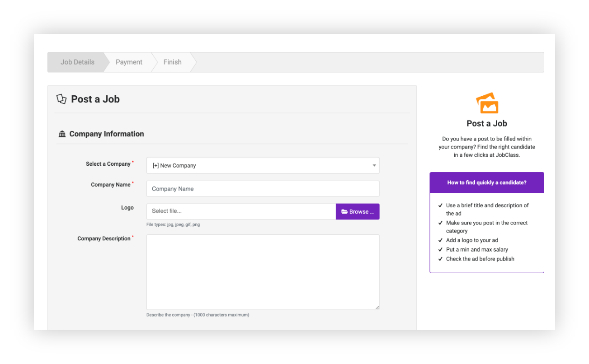
Task: Click inside the Company Description text area
Action: [x=263, y=272]
